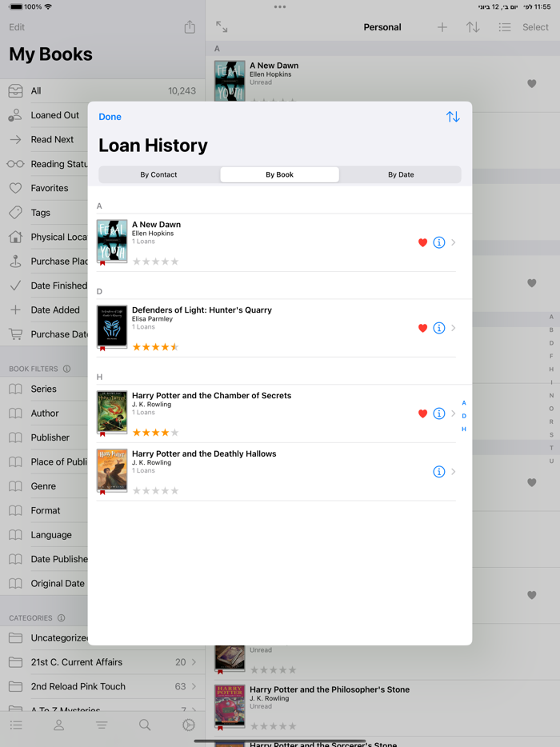Close Loan History with Done
Image resolution: width=560 pixels, height=747 pixels.
pyautogui.click(x=110, y=117)
